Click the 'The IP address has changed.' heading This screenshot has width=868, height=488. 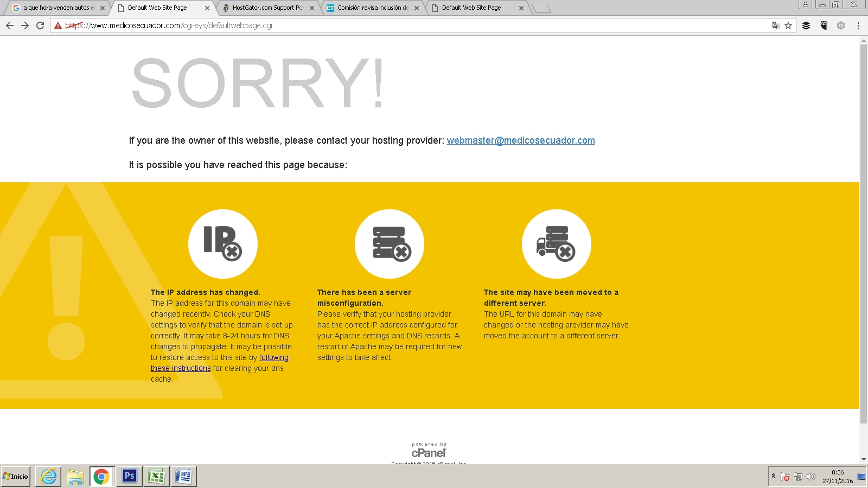tap(206, 292)
